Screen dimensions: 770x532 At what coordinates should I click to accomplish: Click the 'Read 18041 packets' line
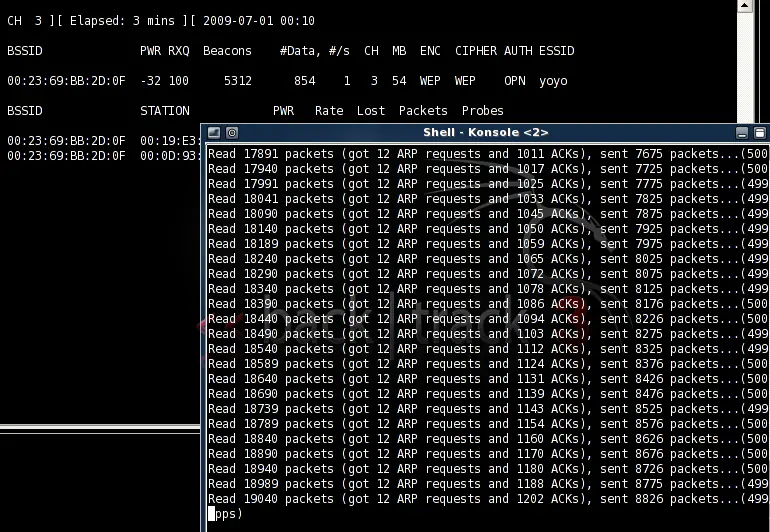488,199
